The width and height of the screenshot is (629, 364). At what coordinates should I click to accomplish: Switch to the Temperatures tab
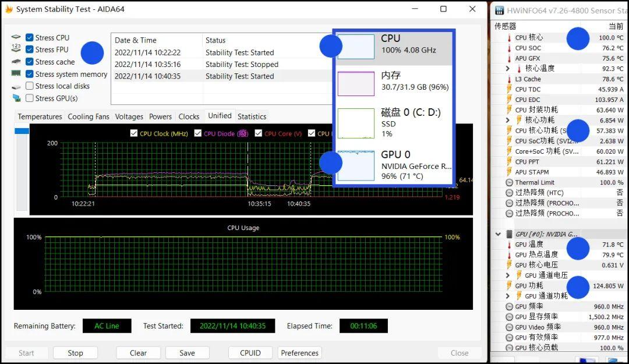coord(40,116)
